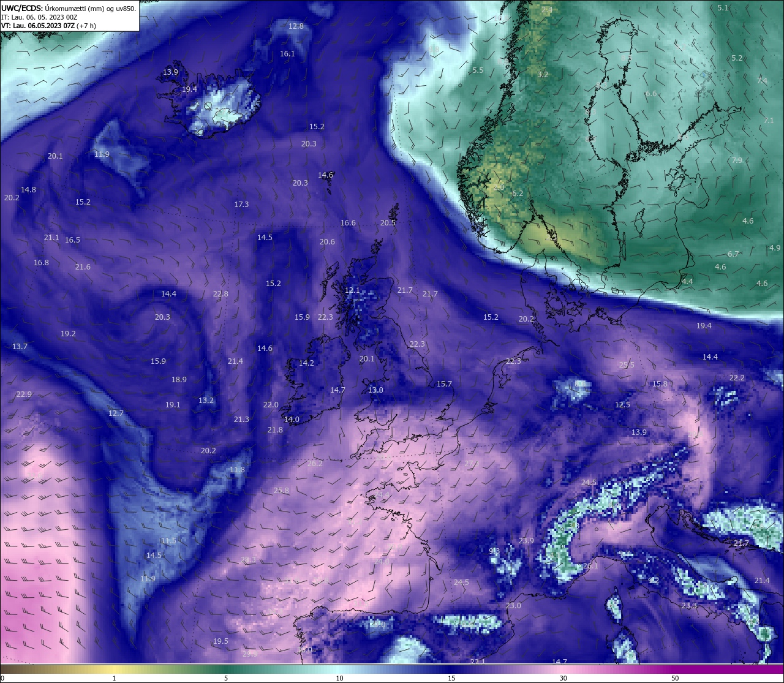Click the 22.8 value label
784x683 pixels.
pyautogui.click(x=221, y=293)
